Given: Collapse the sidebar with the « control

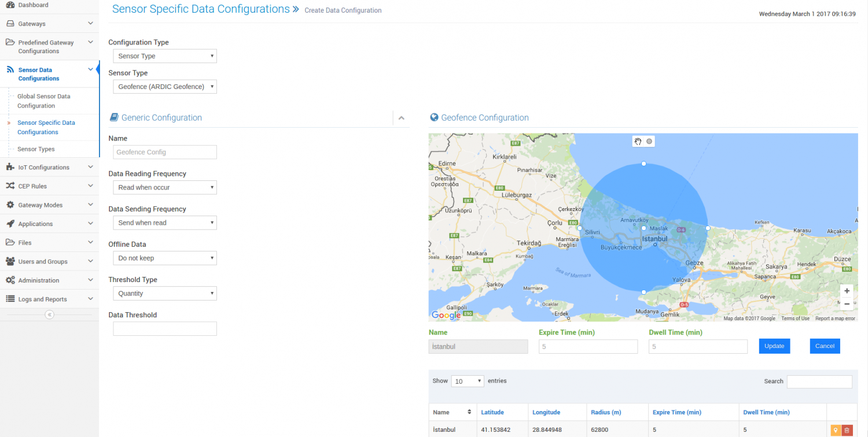Looking at the screenshot, I should 49,314.
